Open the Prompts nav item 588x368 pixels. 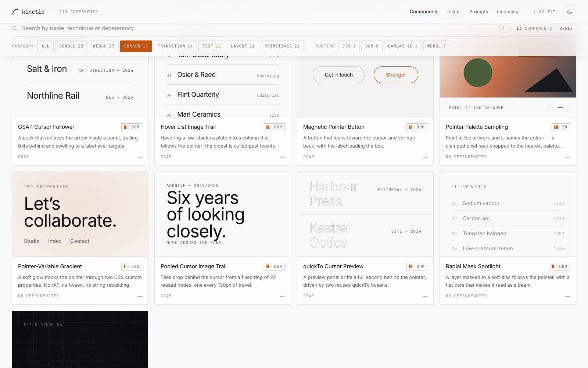(478, 12)
